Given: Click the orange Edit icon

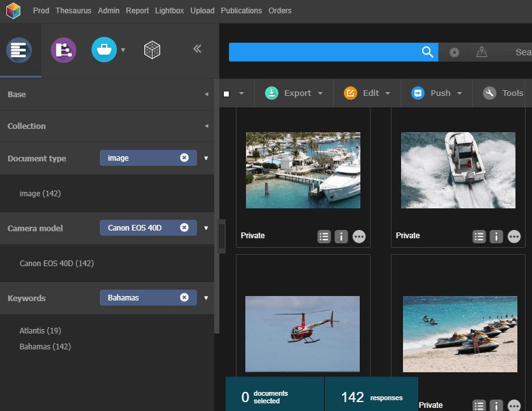Looking at the screenshot, I should point(350,93).
